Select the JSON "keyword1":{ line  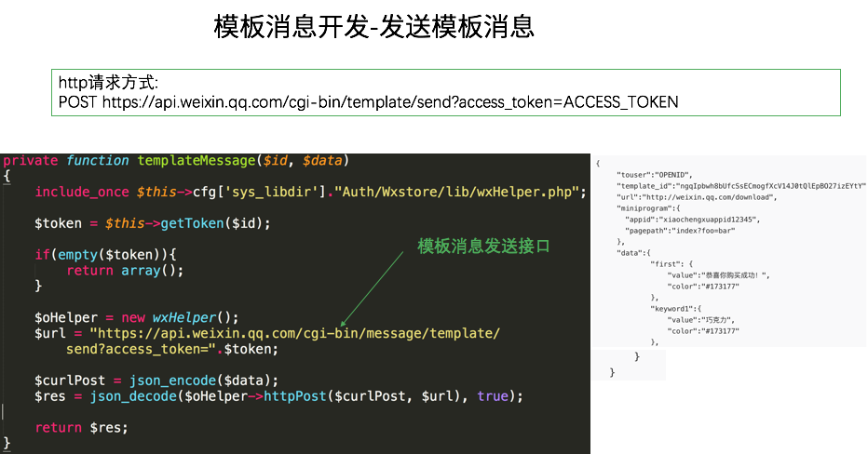click(676, 309)
